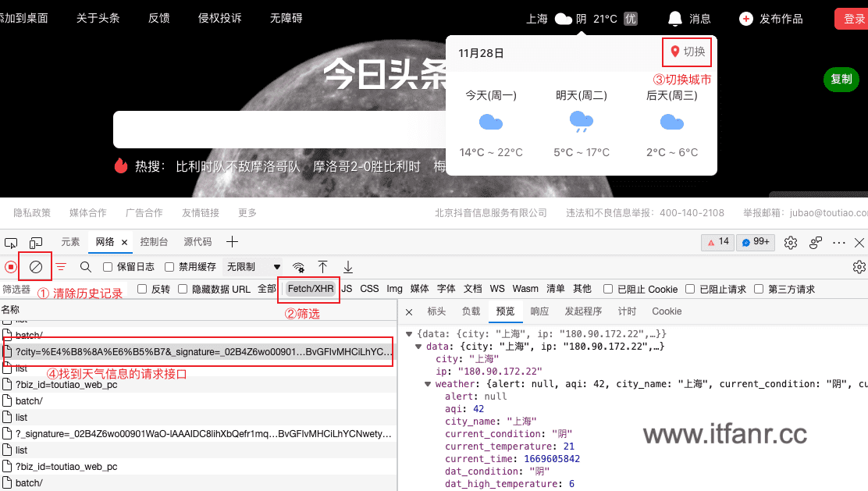Collapse the data: node
Screen dimensions: 868x491
[x=418, y=347]
